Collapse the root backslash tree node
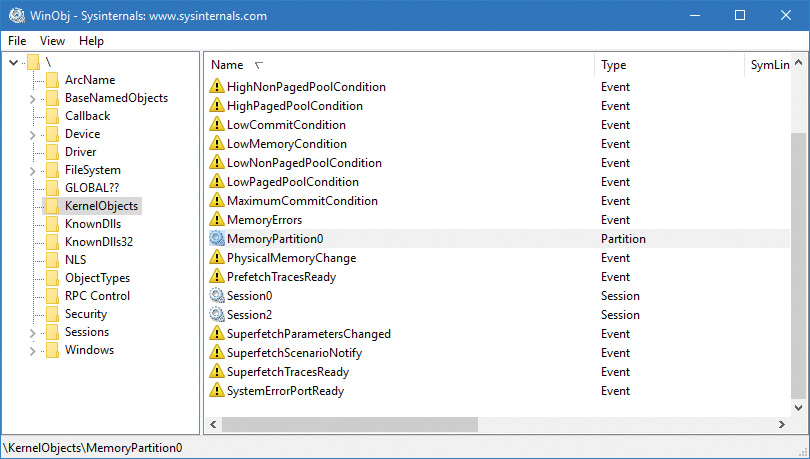810x459 pixels. click(x=12, y=63)
